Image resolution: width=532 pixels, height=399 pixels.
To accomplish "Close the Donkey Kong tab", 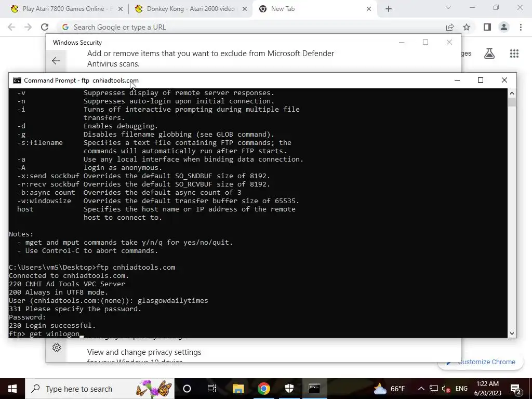I will (x=245, y=9).
